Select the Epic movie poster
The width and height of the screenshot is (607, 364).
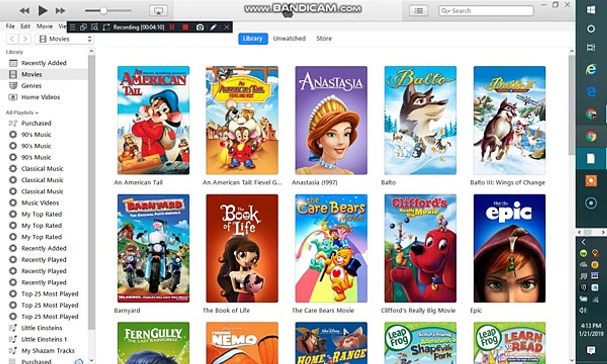[509, 248]
